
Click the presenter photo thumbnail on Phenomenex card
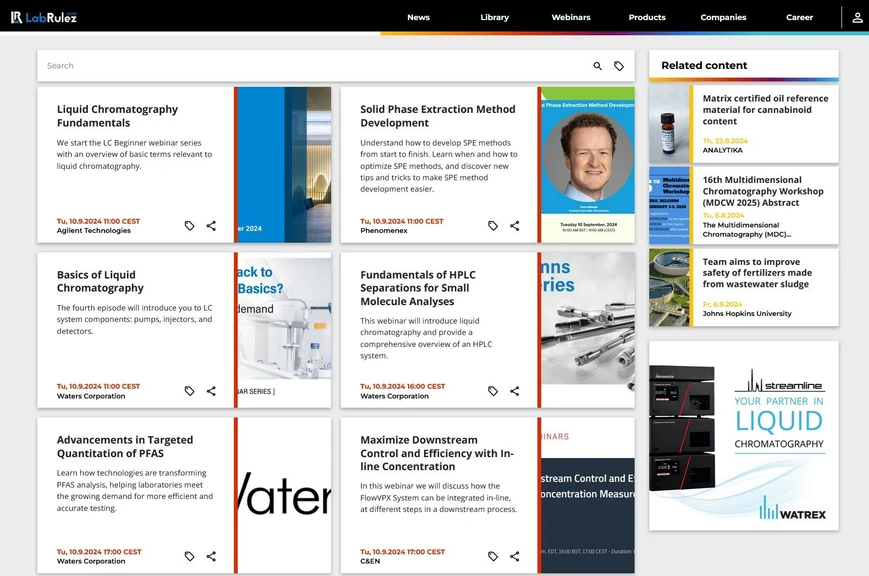click(x=587, y=165)
